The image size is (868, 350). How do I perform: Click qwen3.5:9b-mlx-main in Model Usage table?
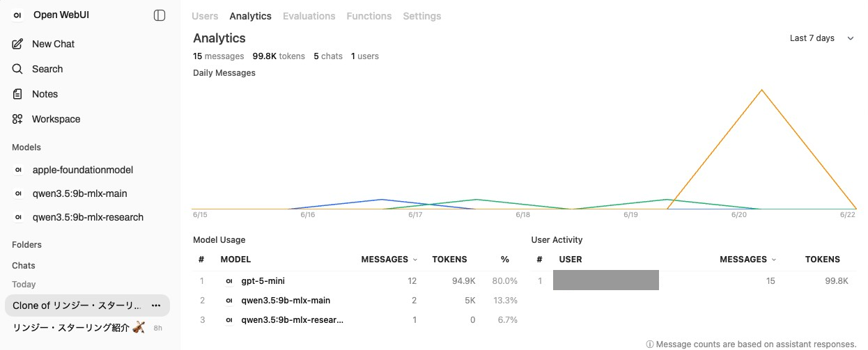point(286,301)
